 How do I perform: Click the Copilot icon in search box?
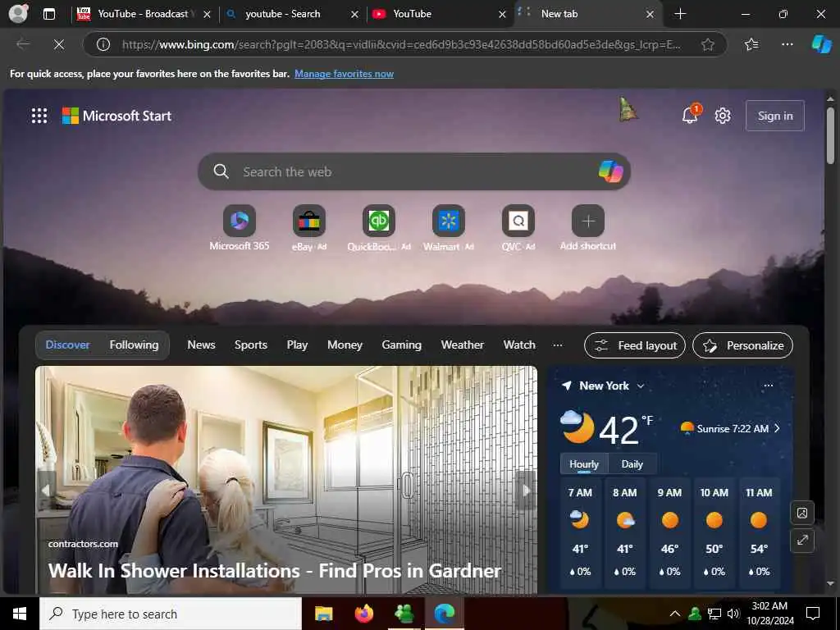[x=610, y=171]
